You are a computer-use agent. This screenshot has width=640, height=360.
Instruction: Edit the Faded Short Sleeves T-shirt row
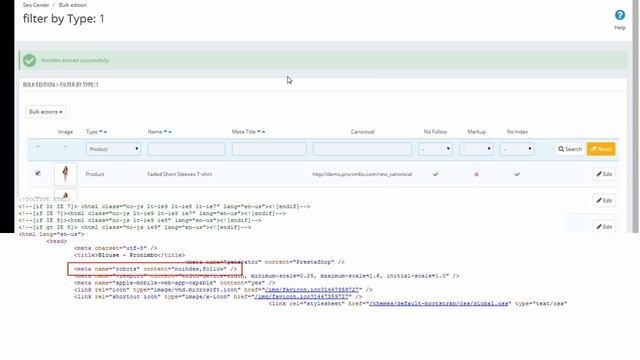[x=604, y=174]
